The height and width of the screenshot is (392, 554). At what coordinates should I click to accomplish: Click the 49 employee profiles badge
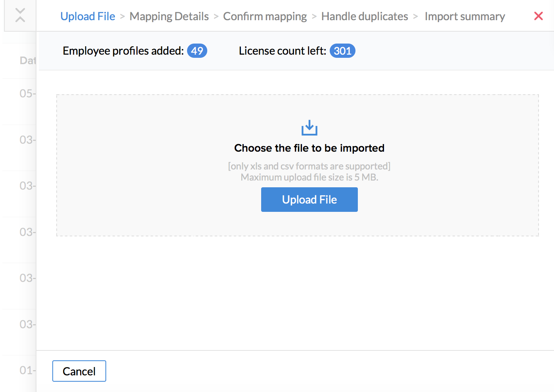[x=197, y=51]
